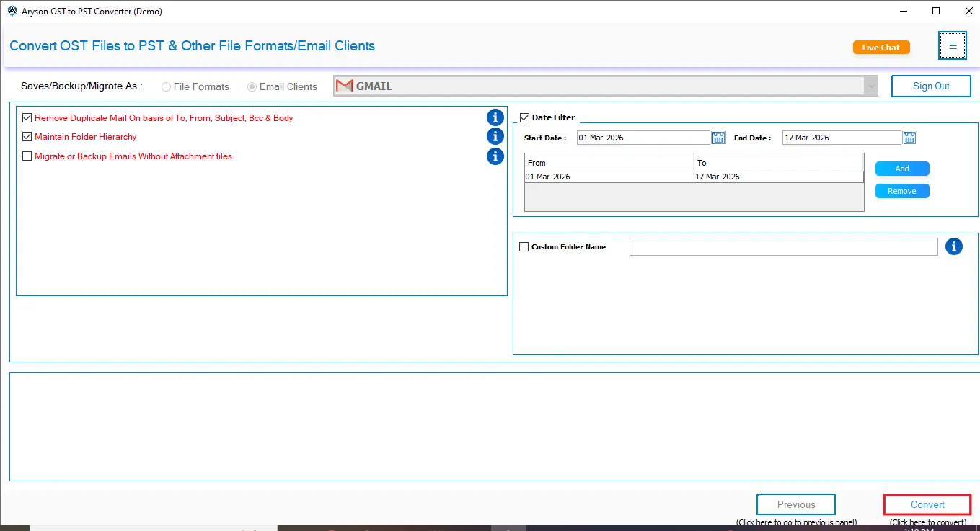Click the Sign Out button

[x=930, y=85]
